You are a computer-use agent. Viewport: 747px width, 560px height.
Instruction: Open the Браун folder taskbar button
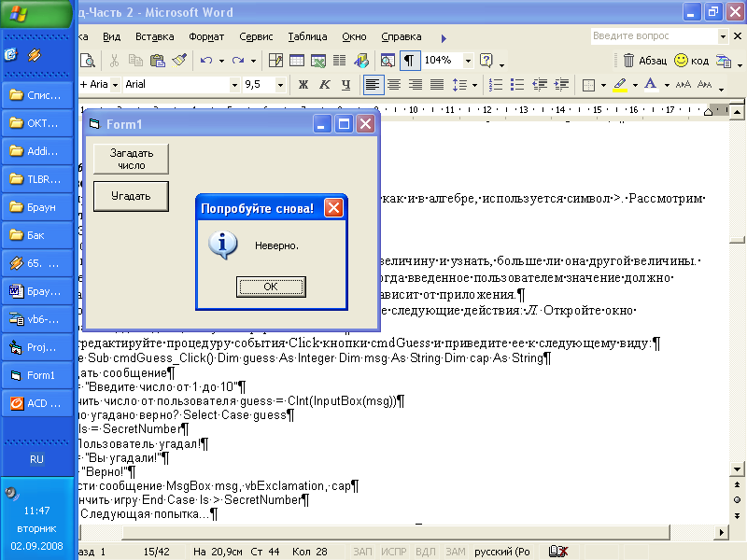tap(37, 207)
